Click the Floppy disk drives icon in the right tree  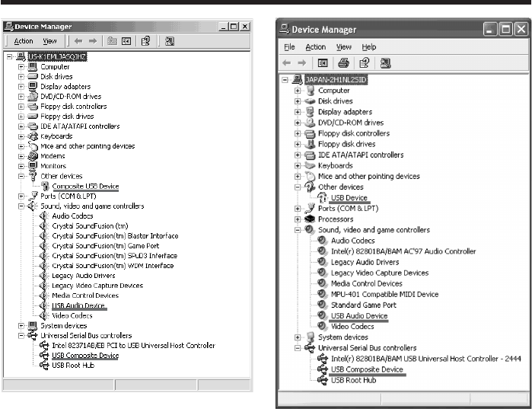point(310,144)
